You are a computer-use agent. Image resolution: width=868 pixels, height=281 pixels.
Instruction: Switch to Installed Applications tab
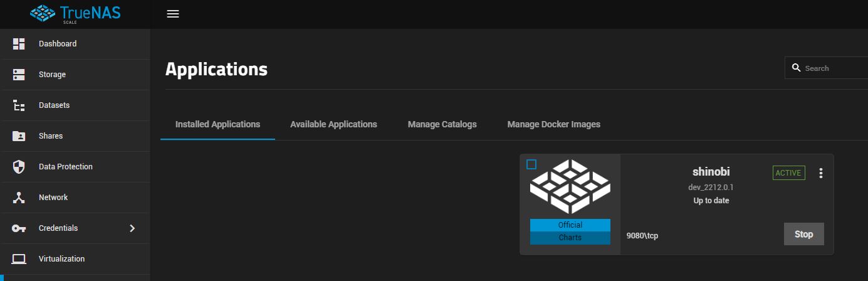click(217, 124)
